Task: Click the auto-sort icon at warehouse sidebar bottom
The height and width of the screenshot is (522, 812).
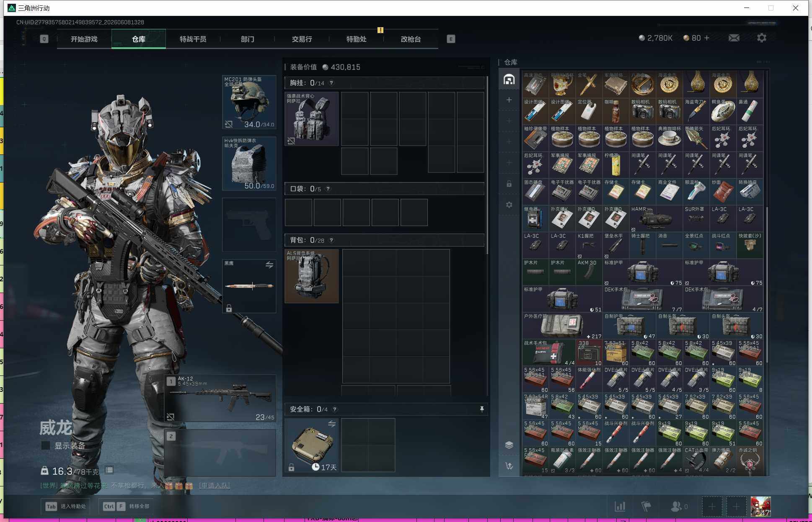Action: pos(509,466)
